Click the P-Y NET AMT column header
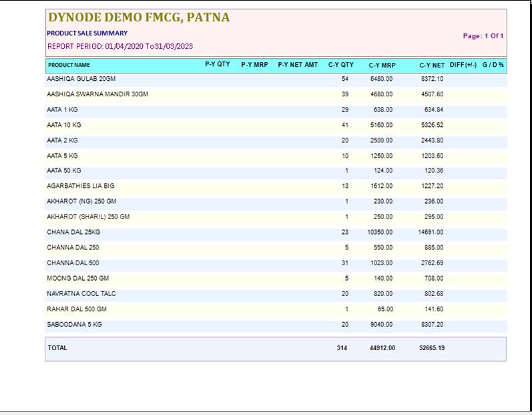 click(298, 65)
